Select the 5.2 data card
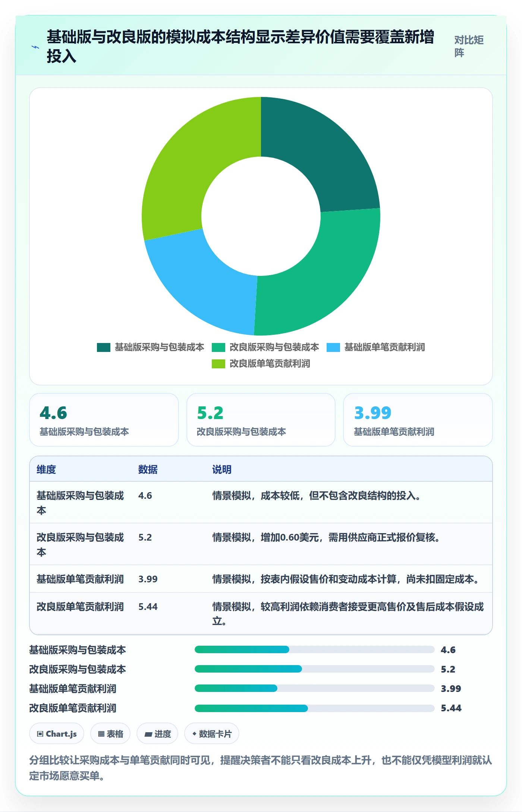This screenshot has width=522, height=812. coord(261,420)
